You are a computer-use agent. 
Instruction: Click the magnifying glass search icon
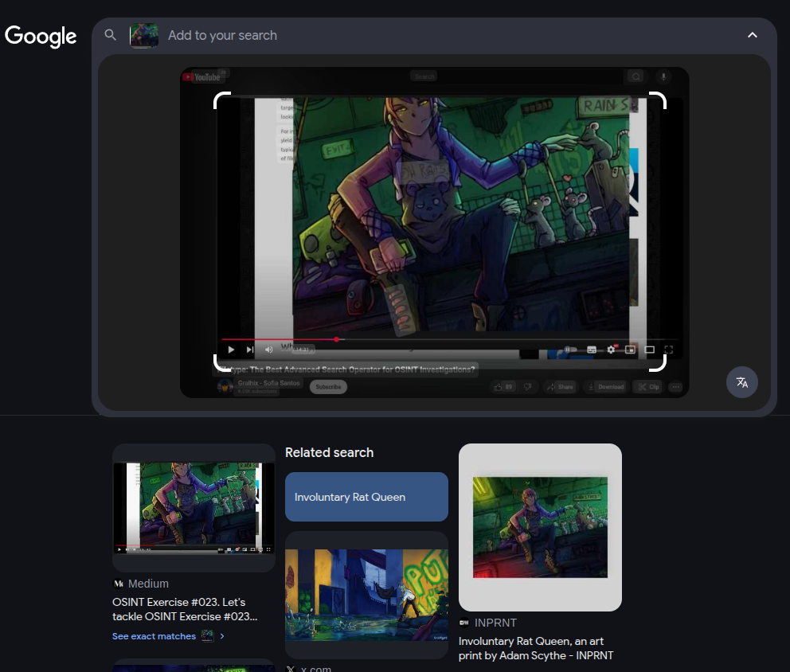(111, 35)
